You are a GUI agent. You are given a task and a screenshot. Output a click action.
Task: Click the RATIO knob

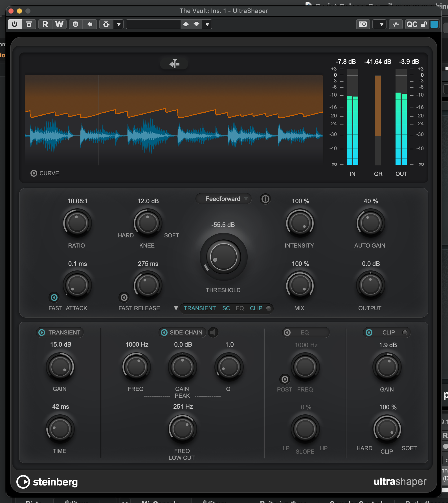(77, 223)
